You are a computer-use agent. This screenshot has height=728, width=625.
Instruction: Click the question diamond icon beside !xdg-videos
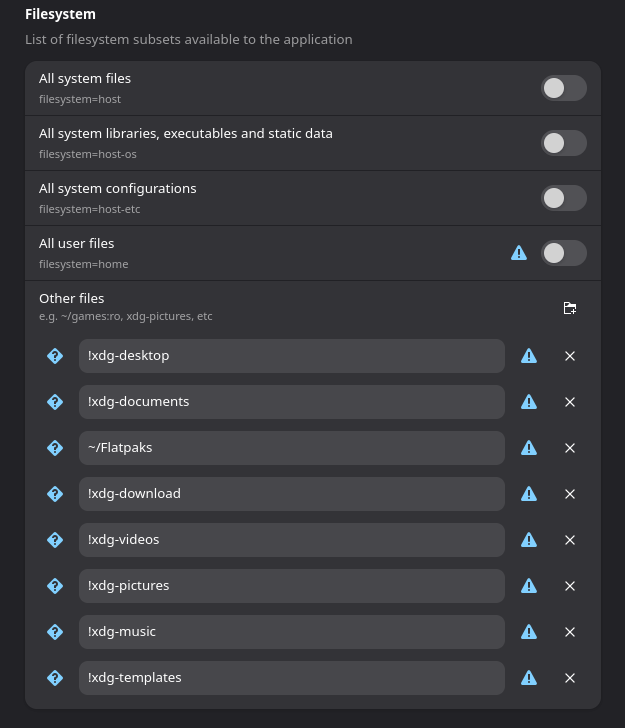coord(55,540)
